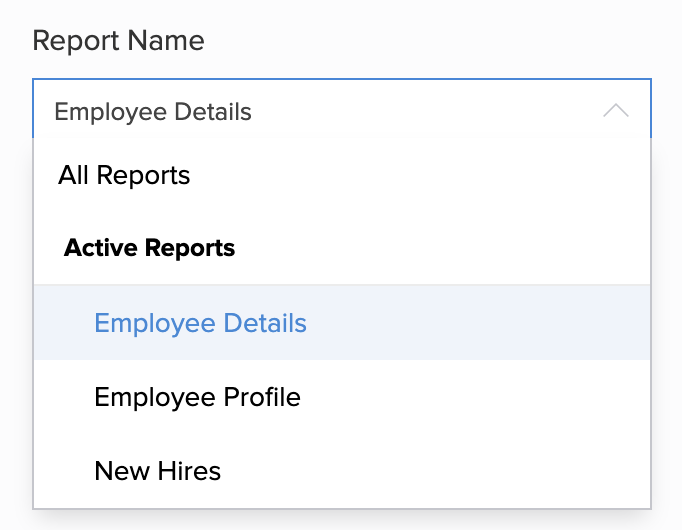Viewport: 682px width, 530px height.
Task: Click the selected Employee Details text in the field
Action: [x=153, y=111]
